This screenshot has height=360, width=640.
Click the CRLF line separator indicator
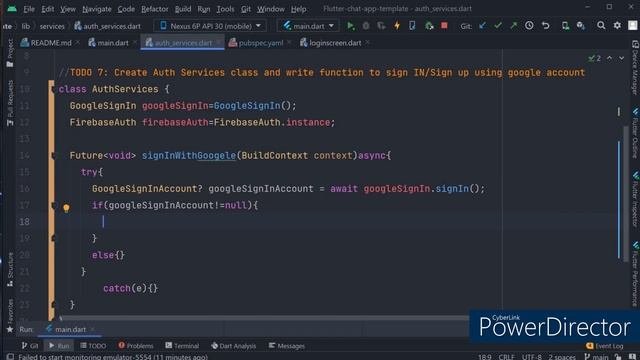coord(506,357)
